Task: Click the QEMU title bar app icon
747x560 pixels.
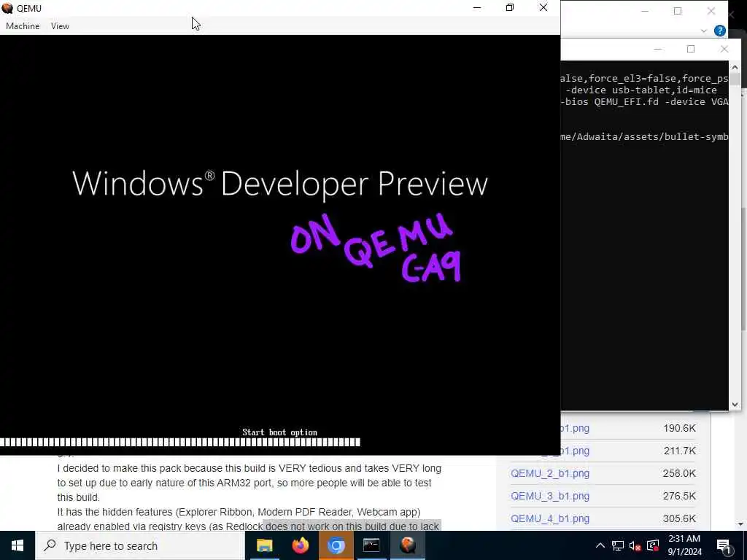Action: click(7, 8)
